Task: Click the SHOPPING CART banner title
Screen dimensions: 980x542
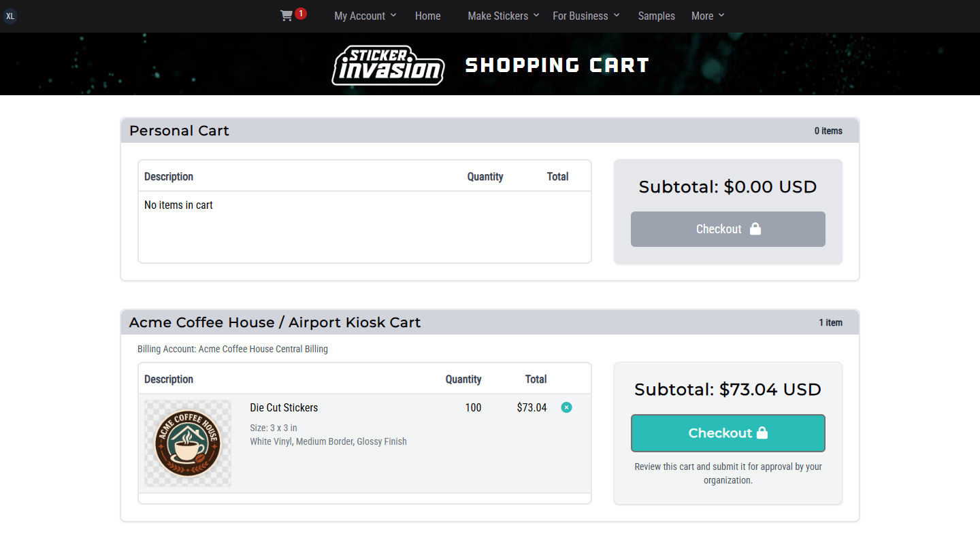Action: 557,65
